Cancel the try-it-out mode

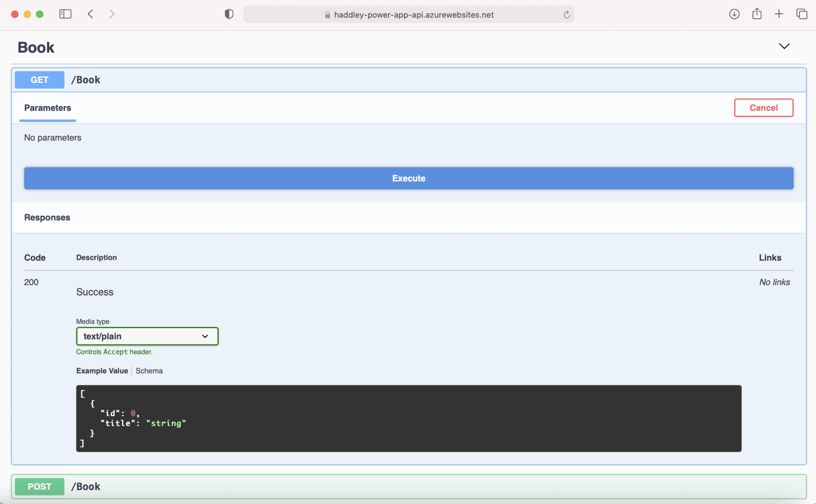(764, 108)
